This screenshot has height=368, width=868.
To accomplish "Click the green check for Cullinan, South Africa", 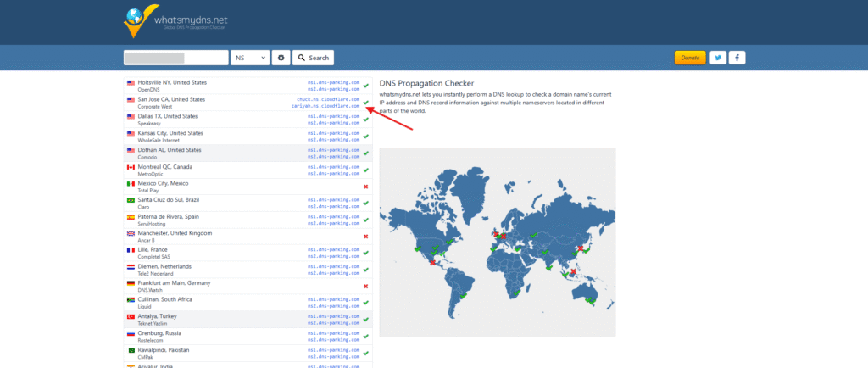I will (365, 303).
